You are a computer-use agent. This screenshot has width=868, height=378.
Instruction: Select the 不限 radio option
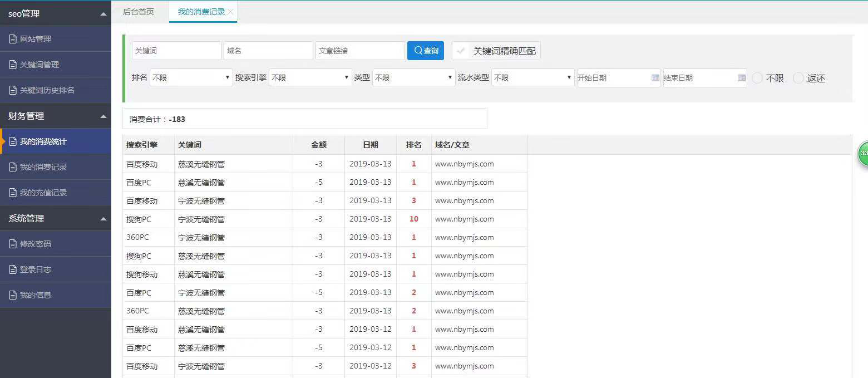point(757,78)
